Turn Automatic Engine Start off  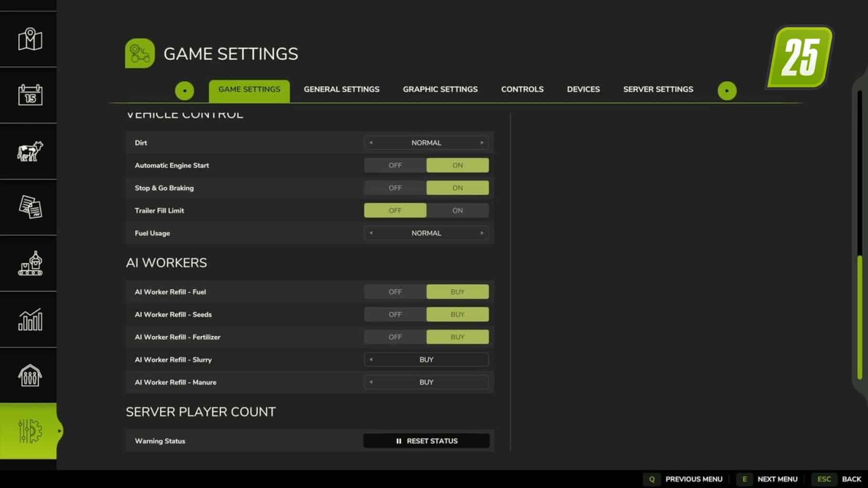[x=395, y=165]
